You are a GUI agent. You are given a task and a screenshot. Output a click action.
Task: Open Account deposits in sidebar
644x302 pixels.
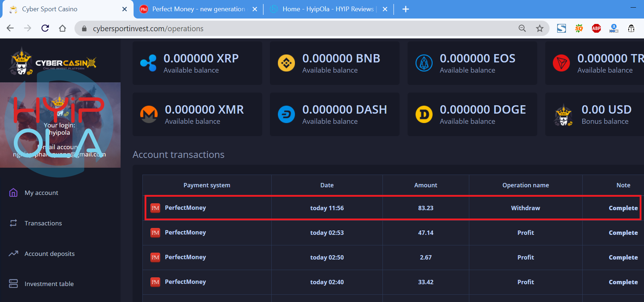(49, 254)
